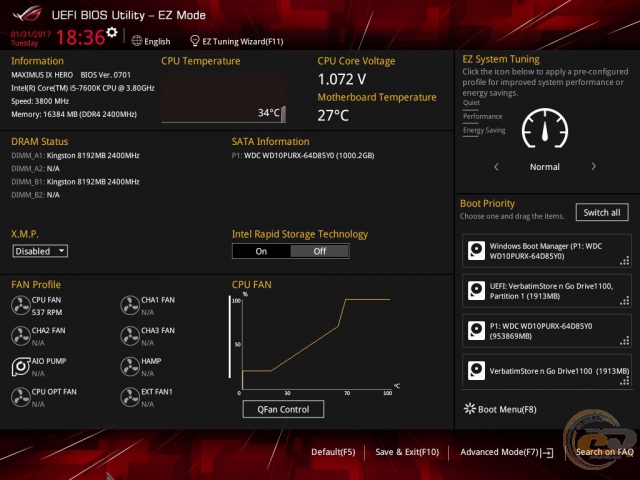
Task: Switch to previous EZ tuning profile arrow
Action: [x=496, y=167]
